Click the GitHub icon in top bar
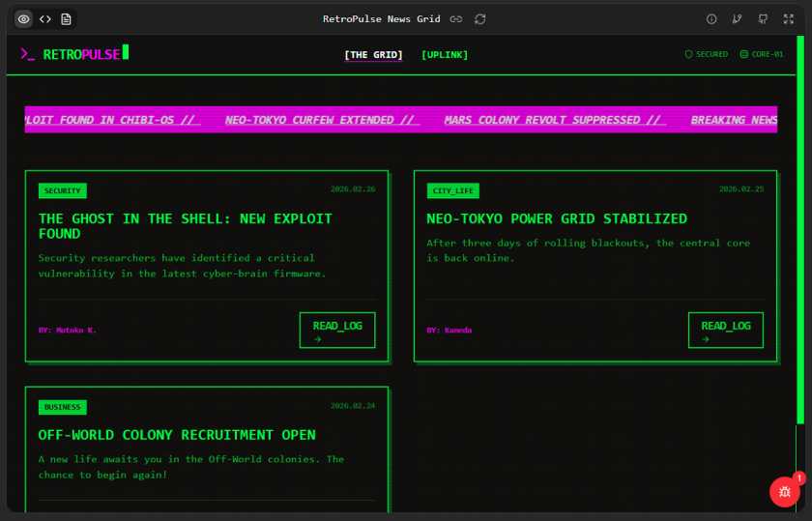The height and width of the screenshot is (521, 812). (763, 19)
